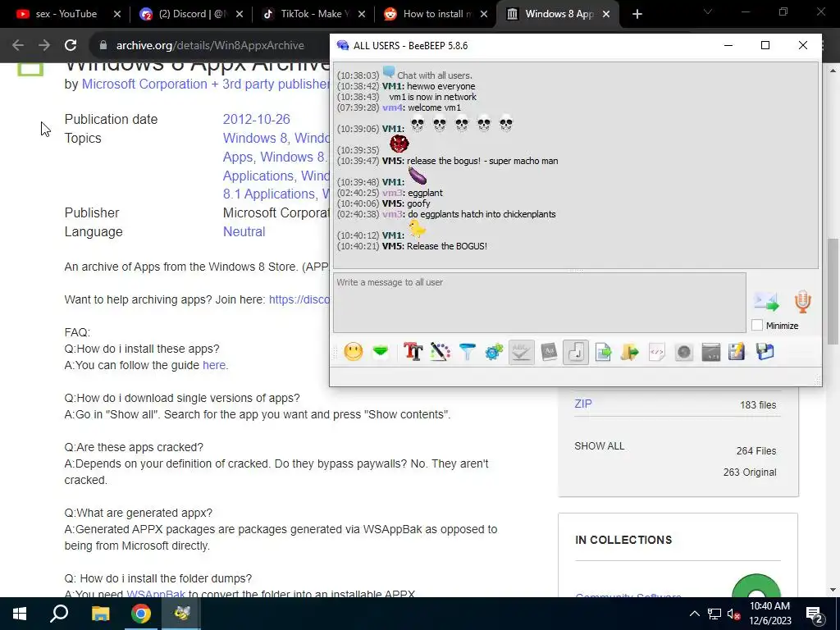Open the ZIP download option
Viewport: 840px width, 630px height.
tap(583, 404)
